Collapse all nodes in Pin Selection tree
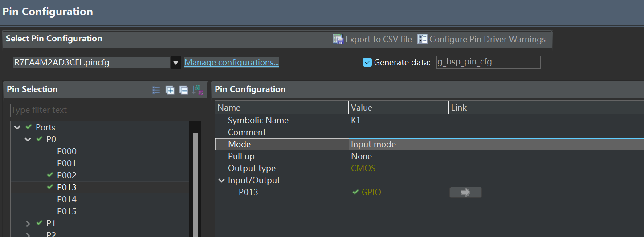Viewport: 644px width, 237px height. [183, 90]
